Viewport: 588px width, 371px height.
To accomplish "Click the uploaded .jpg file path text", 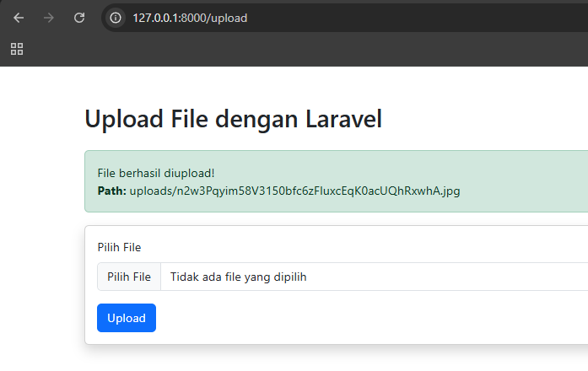I will 294,191.
